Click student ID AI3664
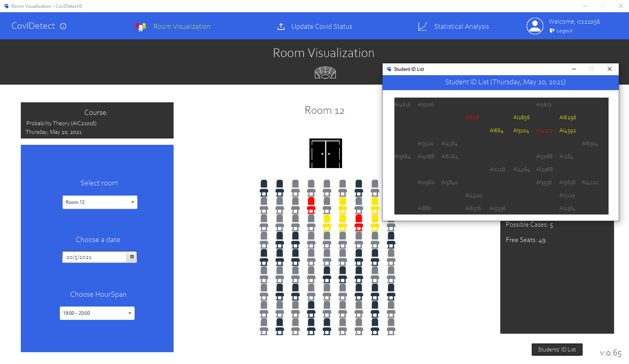The height and width of the screenshot is (364, 629). [x=402, y=156]
